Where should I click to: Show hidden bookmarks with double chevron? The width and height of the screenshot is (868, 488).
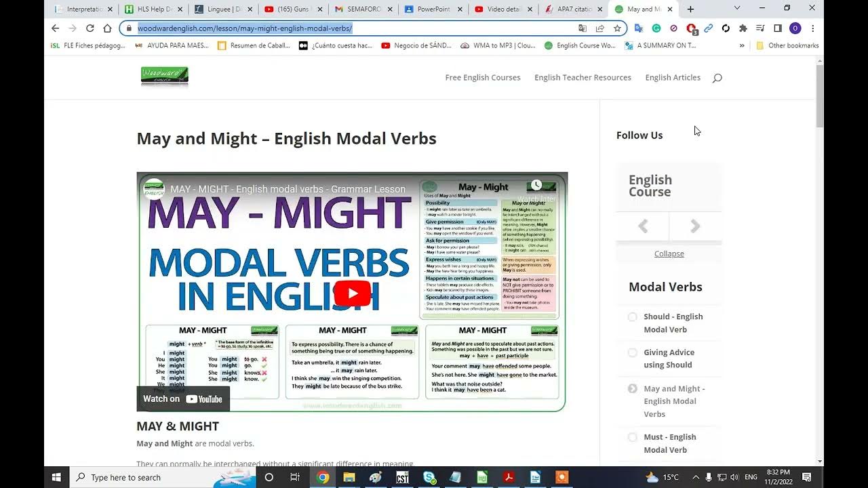(x=742, y=45)
